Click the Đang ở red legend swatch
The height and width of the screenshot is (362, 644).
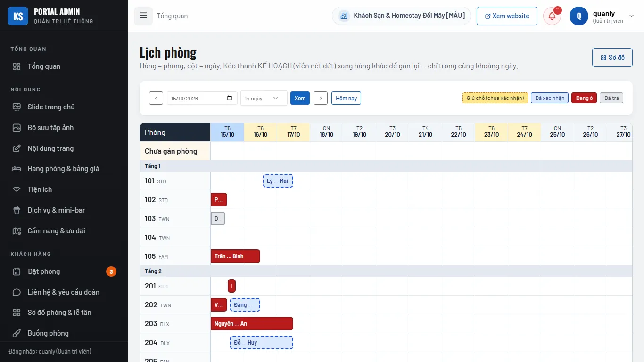click(584, 98)
